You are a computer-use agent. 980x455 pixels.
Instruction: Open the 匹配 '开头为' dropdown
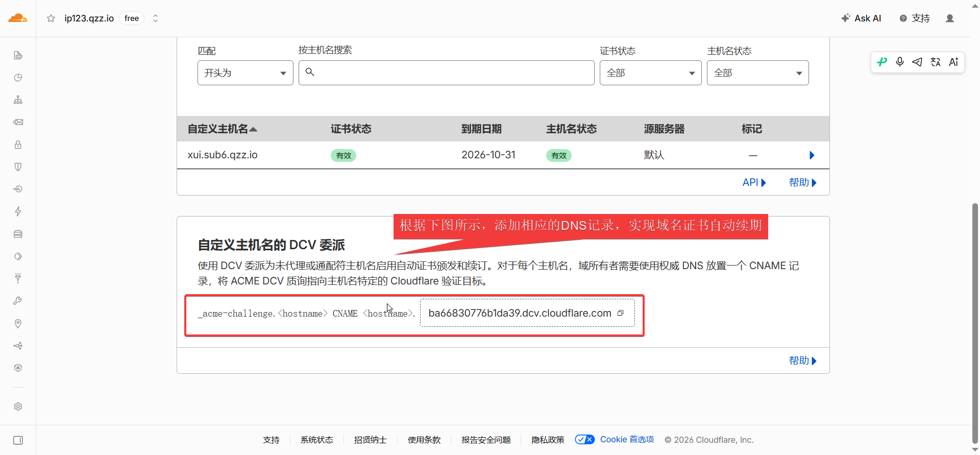coord(246,73)
